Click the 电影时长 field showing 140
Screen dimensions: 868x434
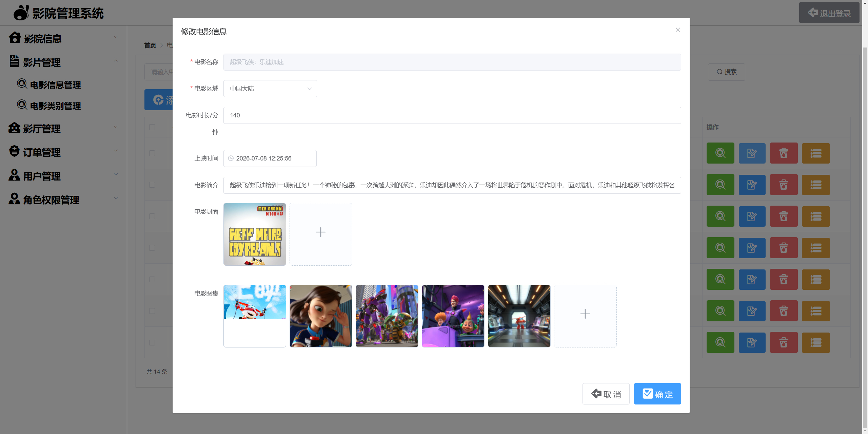coord(452,115)
